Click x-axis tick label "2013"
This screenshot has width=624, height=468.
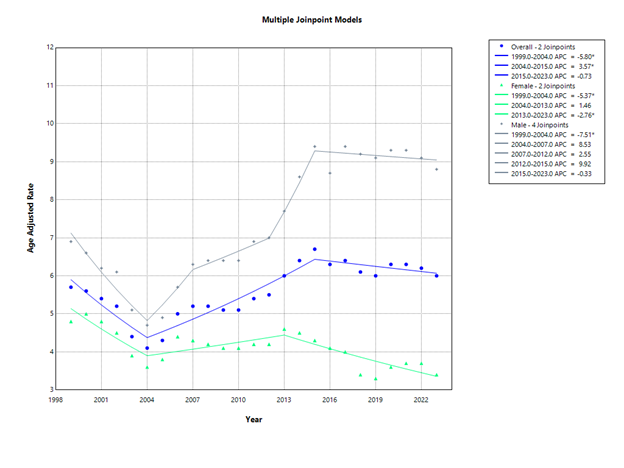[x=284, y=400]
